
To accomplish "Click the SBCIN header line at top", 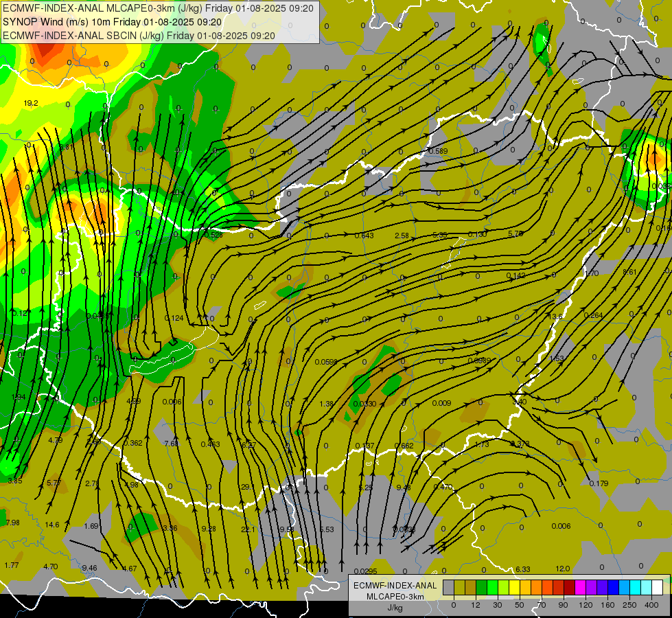I will coord(139,36).
